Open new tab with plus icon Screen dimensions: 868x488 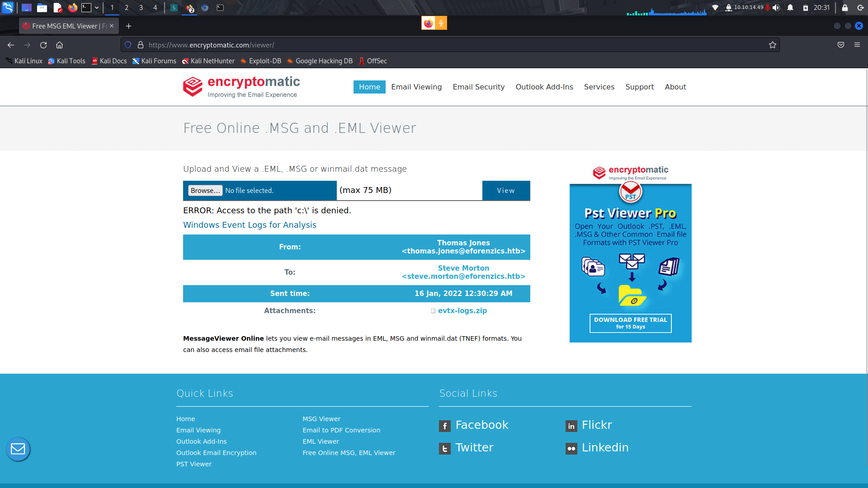tap(129, 26)
